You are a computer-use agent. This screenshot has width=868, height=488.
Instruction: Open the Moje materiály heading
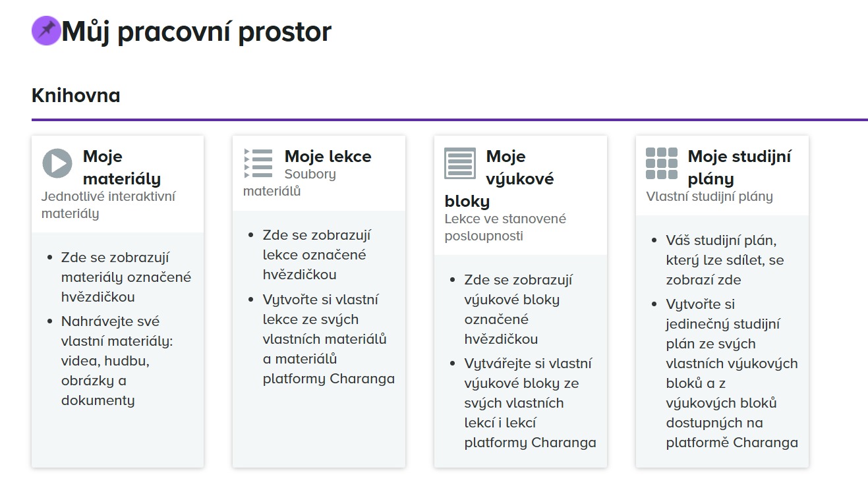(x=122, y=167)
